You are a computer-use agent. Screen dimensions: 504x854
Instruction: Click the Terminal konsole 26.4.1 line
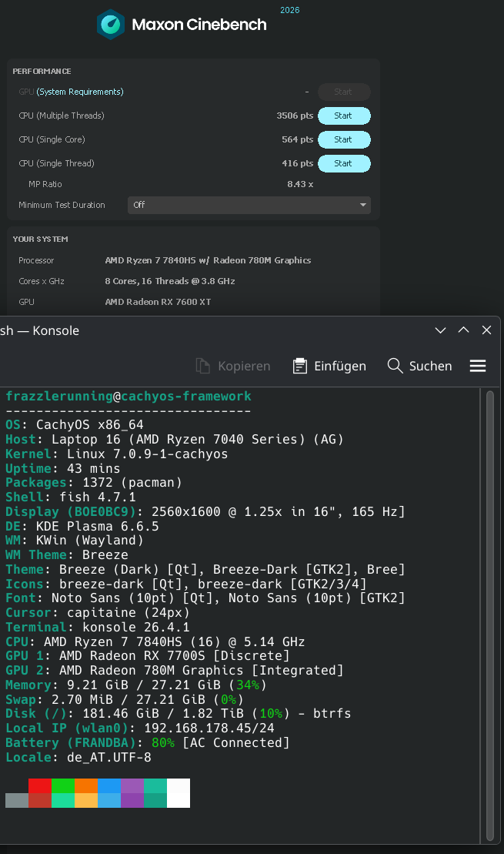(98, 628)
